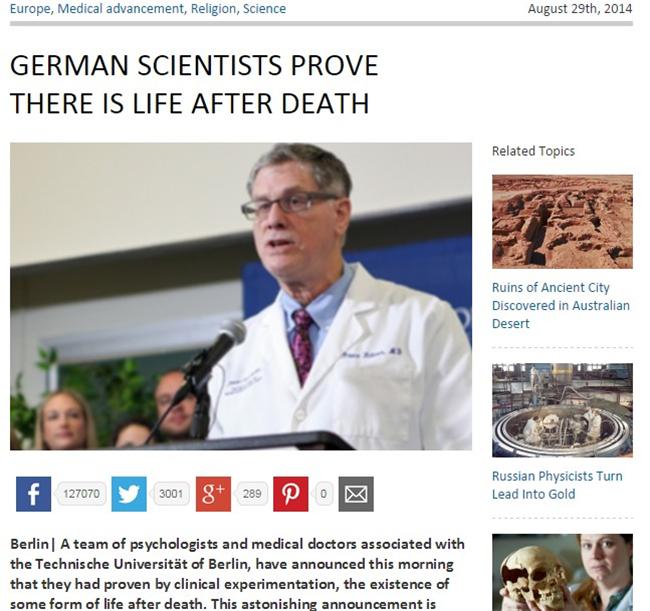Pin article with Pinterest icon
The height and width of the screenshot is (611, 650).
(291, 494)
